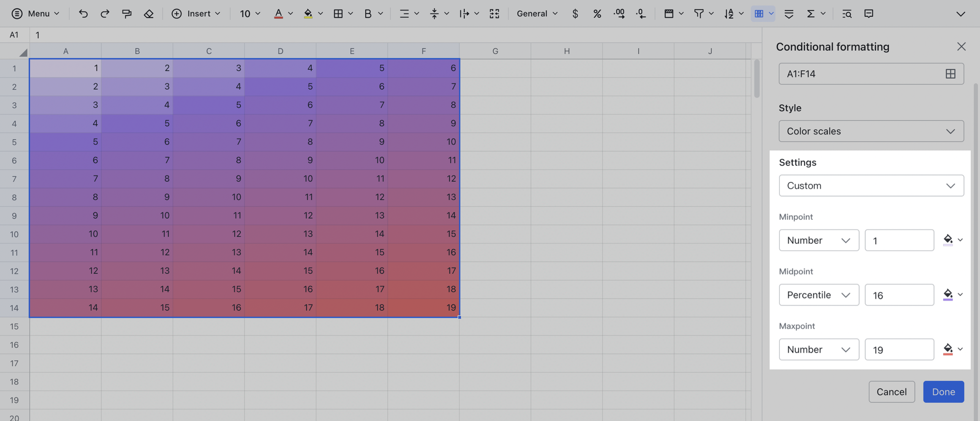This screenshot has height=421, width=980.
Task: Click the Done button
Action: 943,392
